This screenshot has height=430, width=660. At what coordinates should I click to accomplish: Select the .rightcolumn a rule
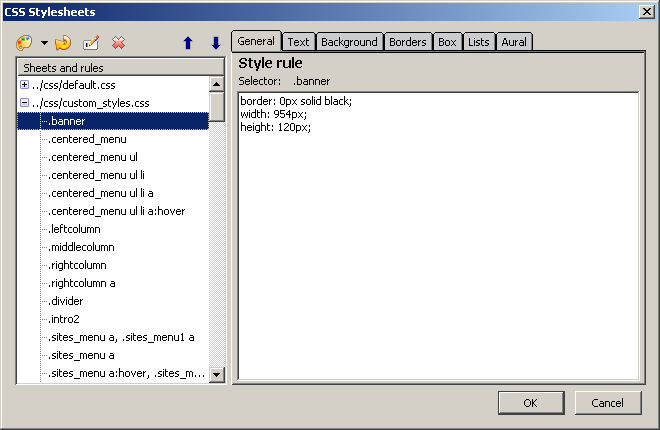82,284
